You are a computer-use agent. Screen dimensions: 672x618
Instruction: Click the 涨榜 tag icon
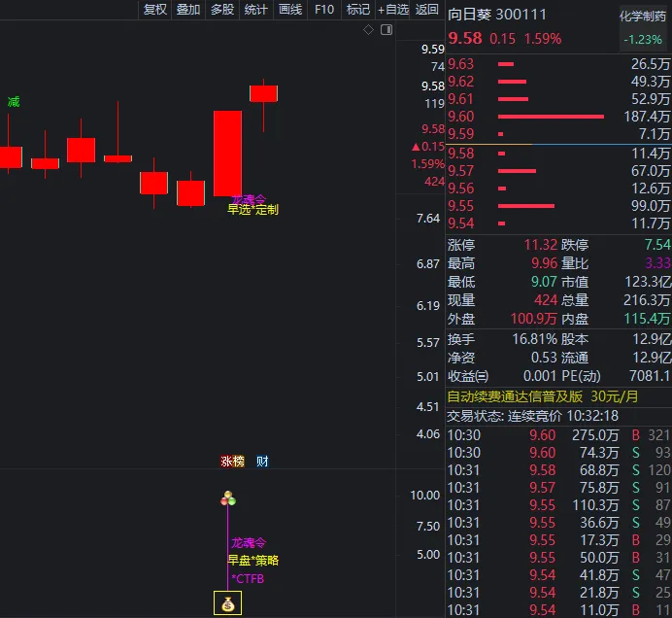coord(232,462)
